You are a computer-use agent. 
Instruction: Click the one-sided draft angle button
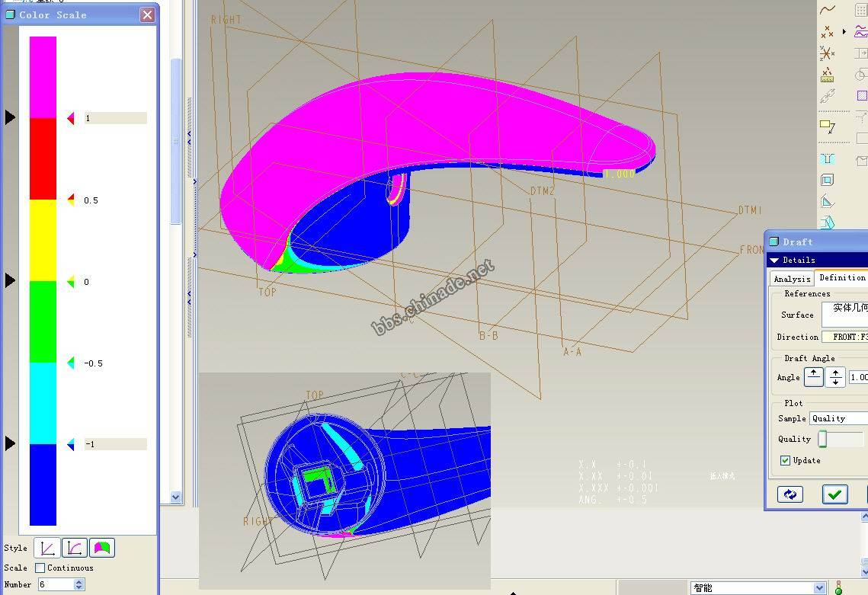(x=813, y=377)
